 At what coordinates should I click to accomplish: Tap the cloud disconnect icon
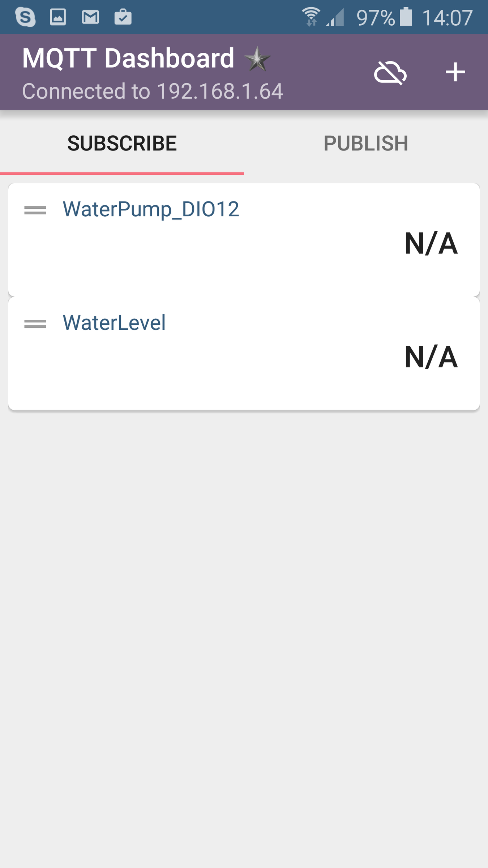pyautogui.click(x=390, y=72)
